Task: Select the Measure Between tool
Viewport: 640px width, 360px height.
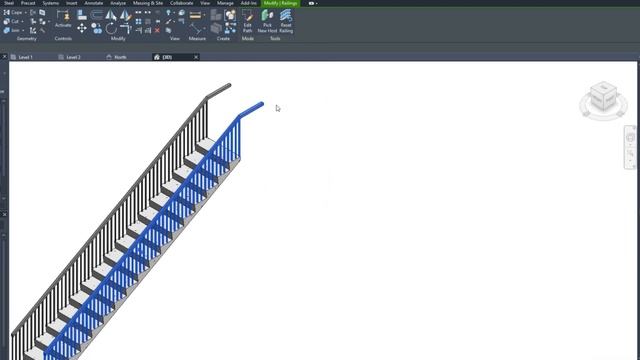Action: 195,16
